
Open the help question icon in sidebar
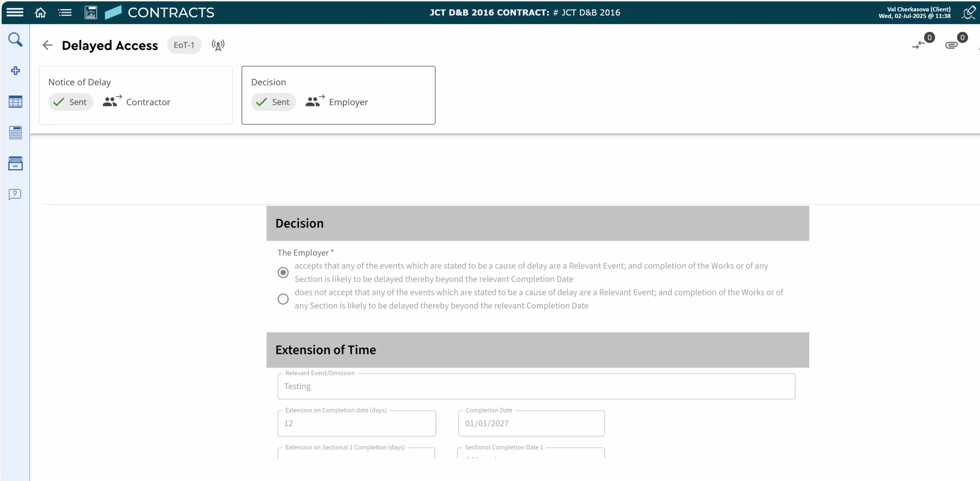[15, 194]
